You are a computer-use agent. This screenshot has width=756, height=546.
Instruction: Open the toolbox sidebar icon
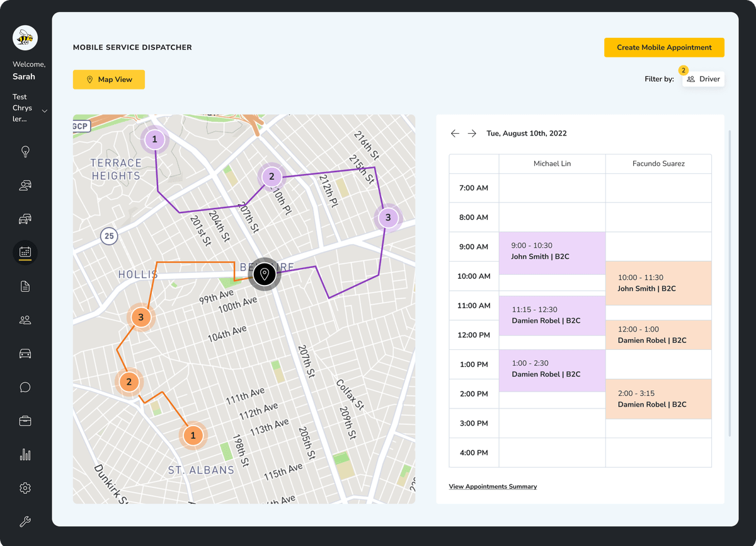click(x=25, y=421)
